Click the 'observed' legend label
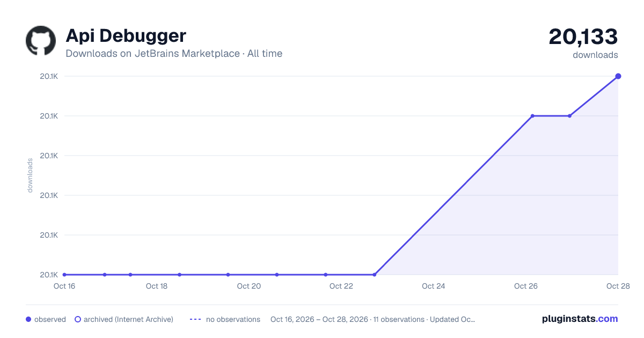 coord(50,319)
